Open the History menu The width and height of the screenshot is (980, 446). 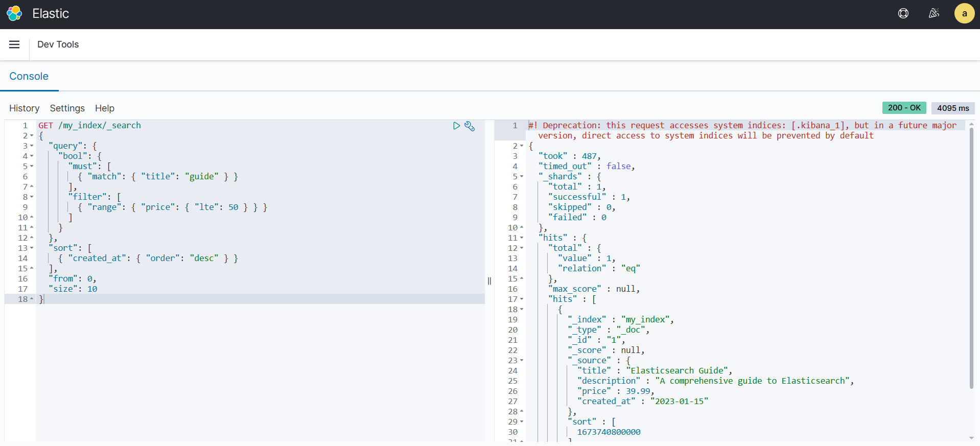pyautogui.click(x=24, y=108)
